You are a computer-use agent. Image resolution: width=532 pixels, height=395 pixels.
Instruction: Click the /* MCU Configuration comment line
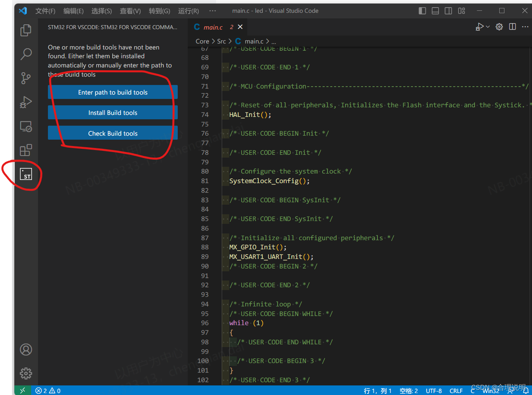tap(379, 86)
